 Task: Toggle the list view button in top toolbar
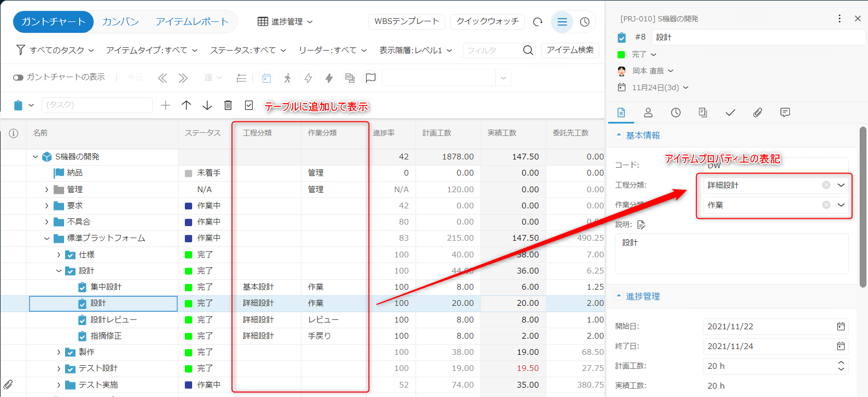pos(562,22)
